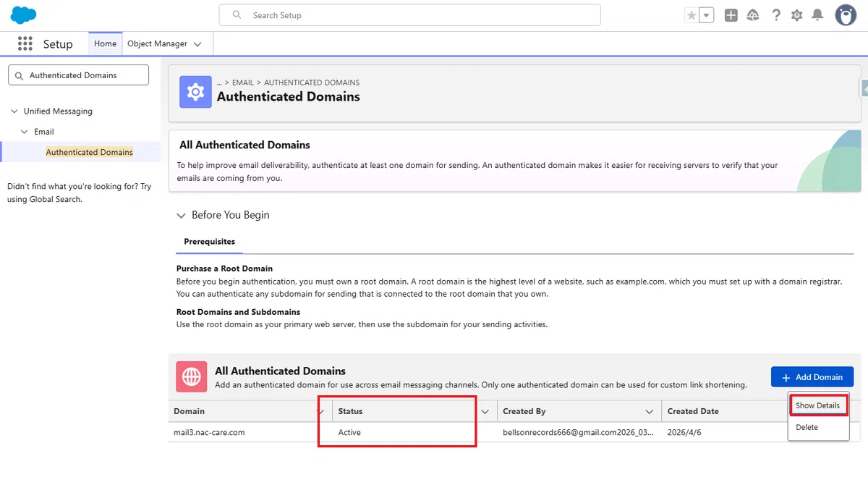868x498 pixels.
Task: Open the Trailhead guidance icon
Action: click(753, 15)
